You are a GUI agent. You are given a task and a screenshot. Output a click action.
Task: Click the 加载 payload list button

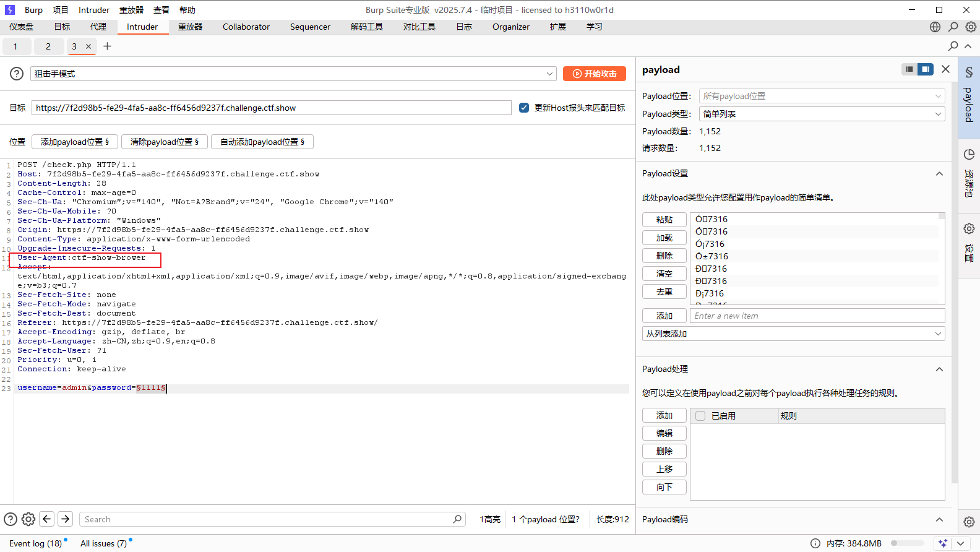664,238
